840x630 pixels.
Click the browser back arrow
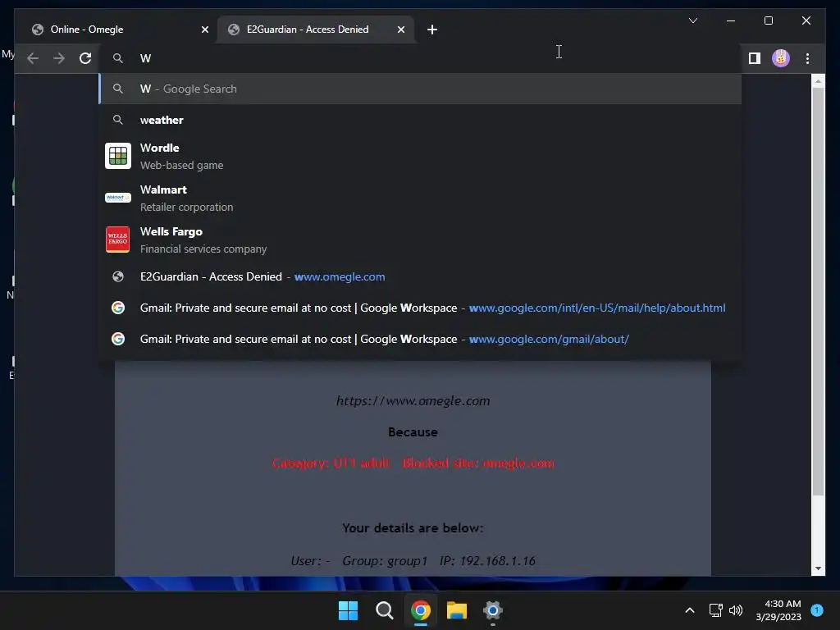point(33,58)
